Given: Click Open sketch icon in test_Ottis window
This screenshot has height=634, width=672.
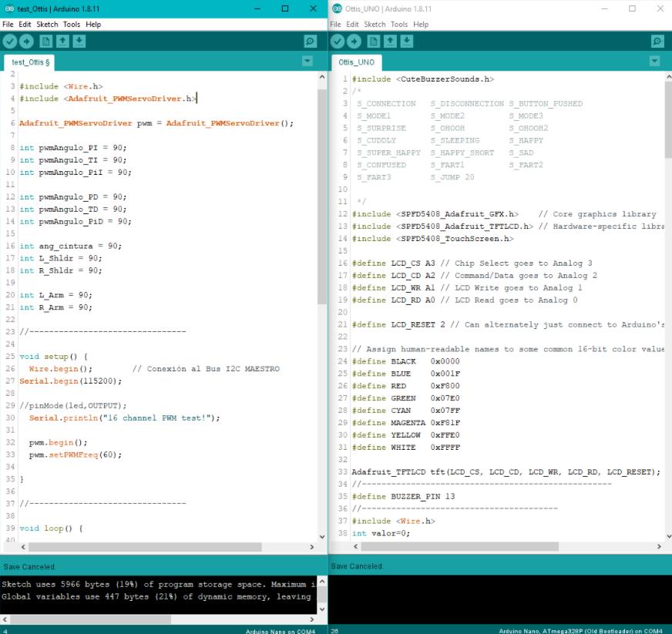Looking at the screenshot, I should pos(62,42).
